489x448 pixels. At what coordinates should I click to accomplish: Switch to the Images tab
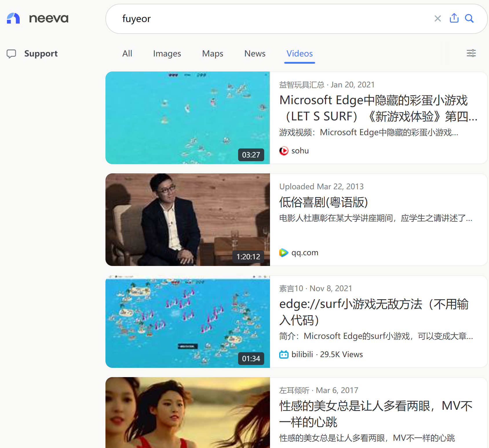(167, 54)
